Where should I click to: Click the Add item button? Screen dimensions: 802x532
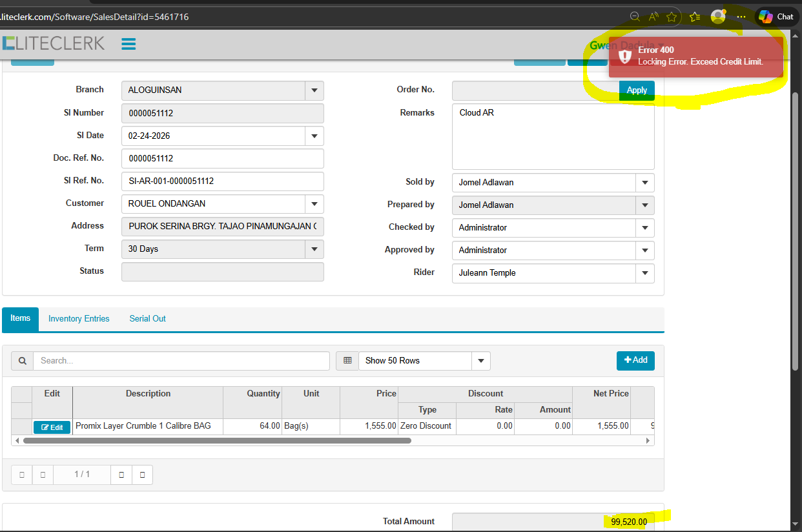click(x=635, y=360)
